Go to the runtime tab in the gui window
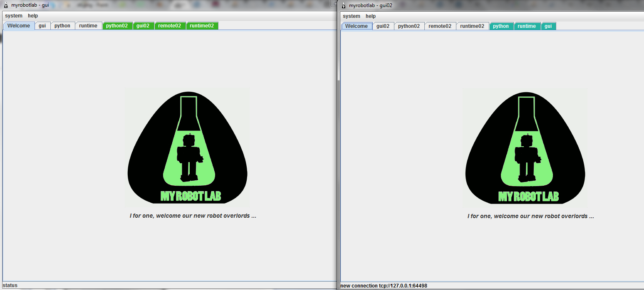This screenshot has height=290, width=644. 88,26
